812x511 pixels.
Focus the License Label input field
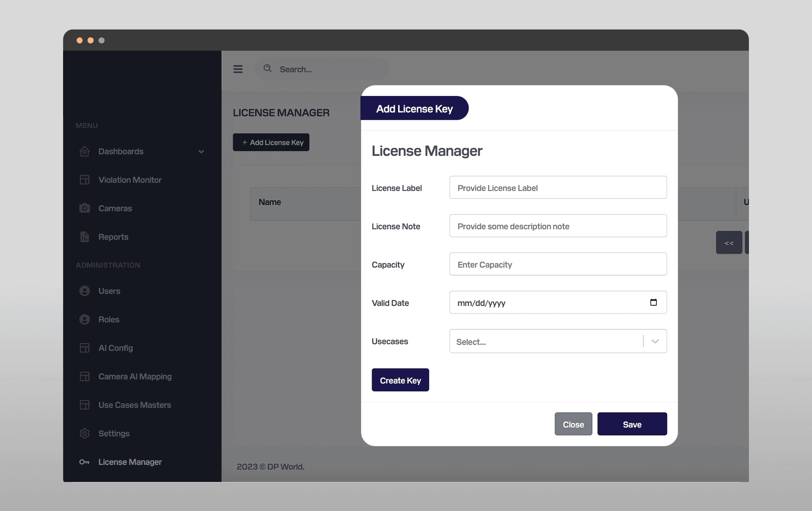click(x=558, y=188)
